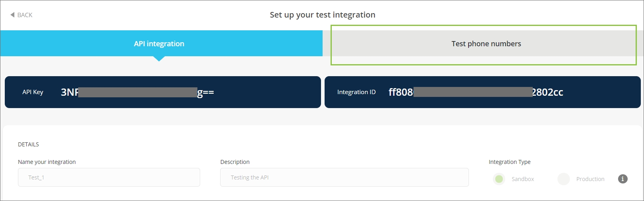Viewport: 644px width, 201px height.
Task: Open the Test phone numbers tab
Action: click(x=486, y=44)
